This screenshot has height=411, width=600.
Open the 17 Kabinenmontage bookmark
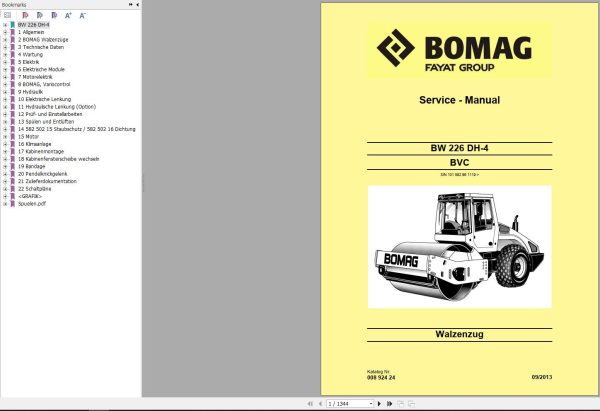point(41,152)
